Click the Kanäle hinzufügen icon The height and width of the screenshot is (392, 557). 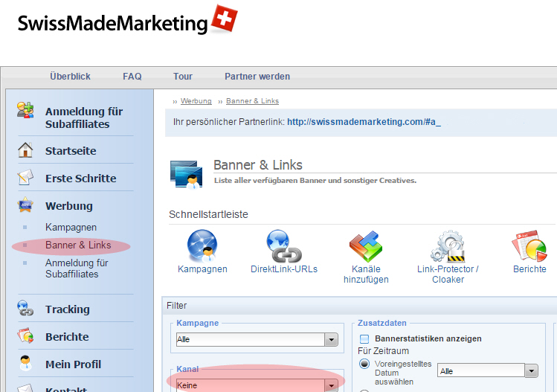(x=366, y=246)
